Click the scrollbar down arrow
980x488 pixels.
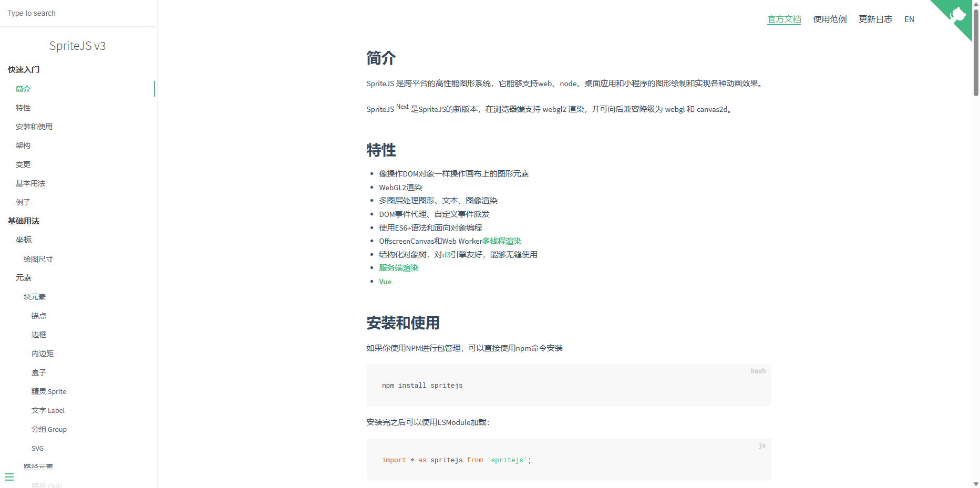976,484
